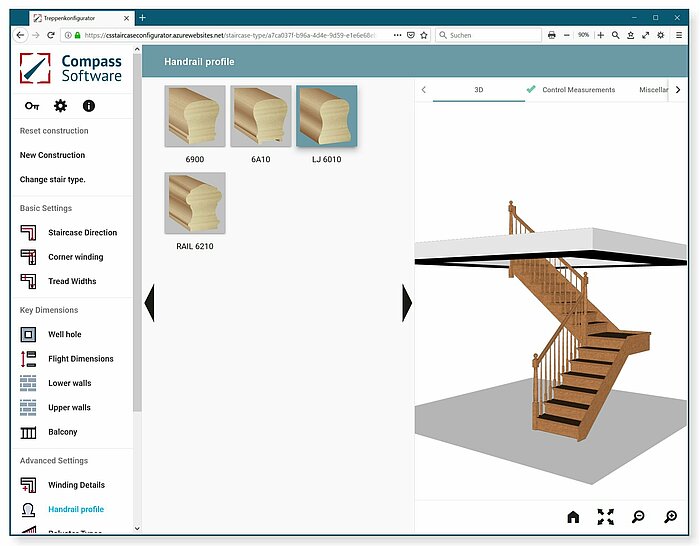This screenshot has width=700, height=546.
Task: Collapse panel with left black arrow
Action: 149,303
